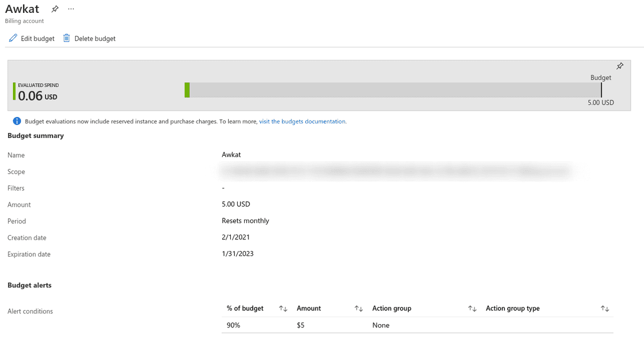The image size is (644, 337).
Task: Click the blurred Scope value
Action: click(x=394, y=172)
